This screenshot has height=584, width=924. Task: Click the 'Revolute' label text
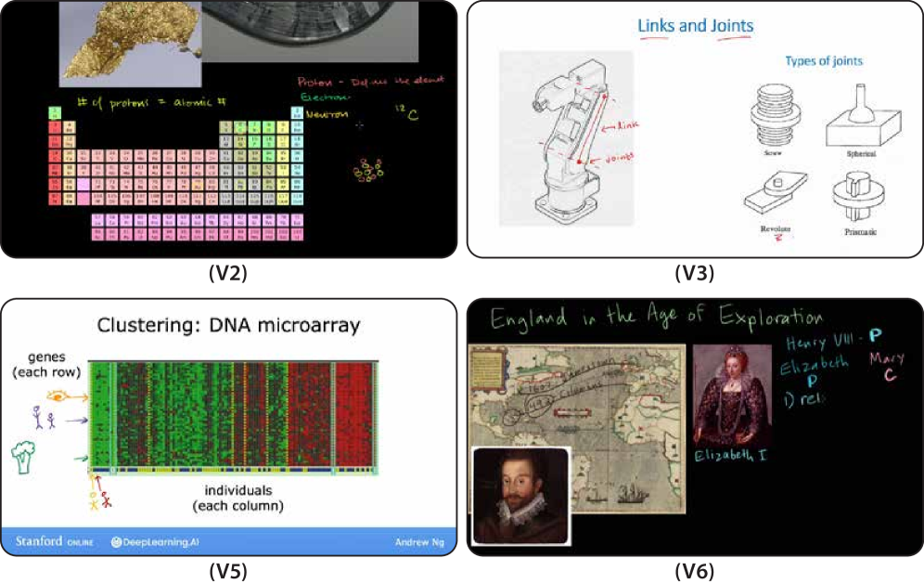[x=776, y=228]
